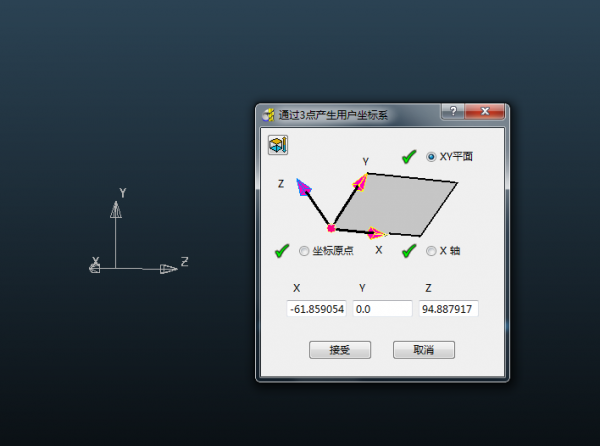Click the X coordinate input field
Viewport: 600px width, 446px height.
tap(316, 309)
